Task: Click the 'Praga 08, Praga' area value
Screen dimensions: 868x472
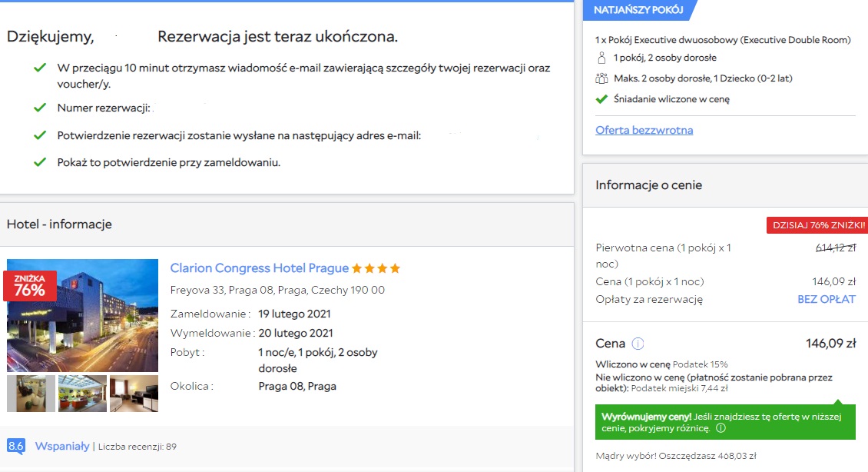Action: click(297, 386)
